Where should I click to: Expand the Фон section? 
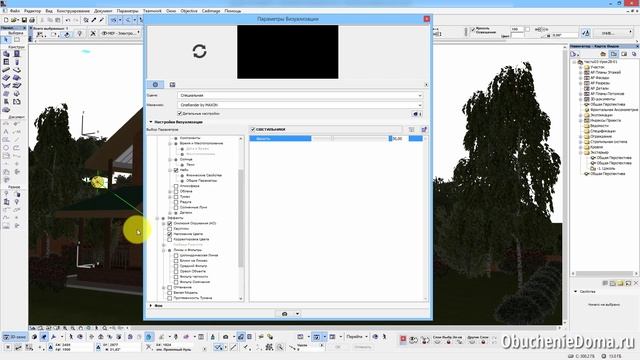151,305
